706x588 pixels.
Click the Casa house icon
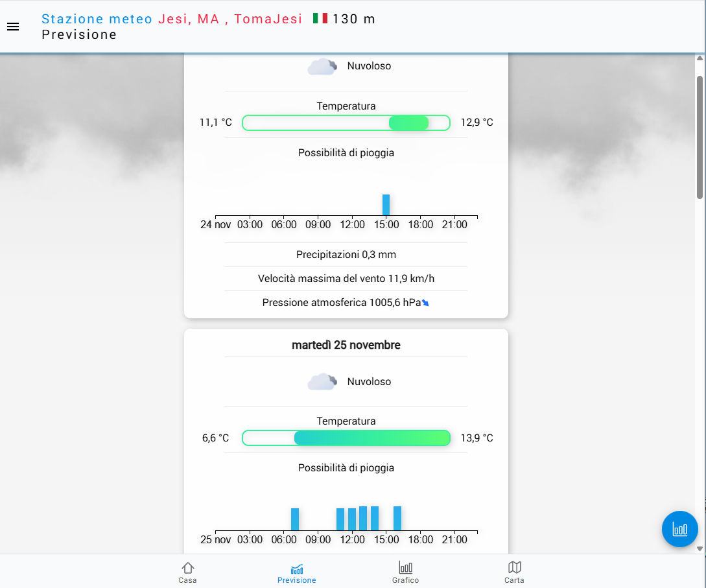tap(187, 567)
